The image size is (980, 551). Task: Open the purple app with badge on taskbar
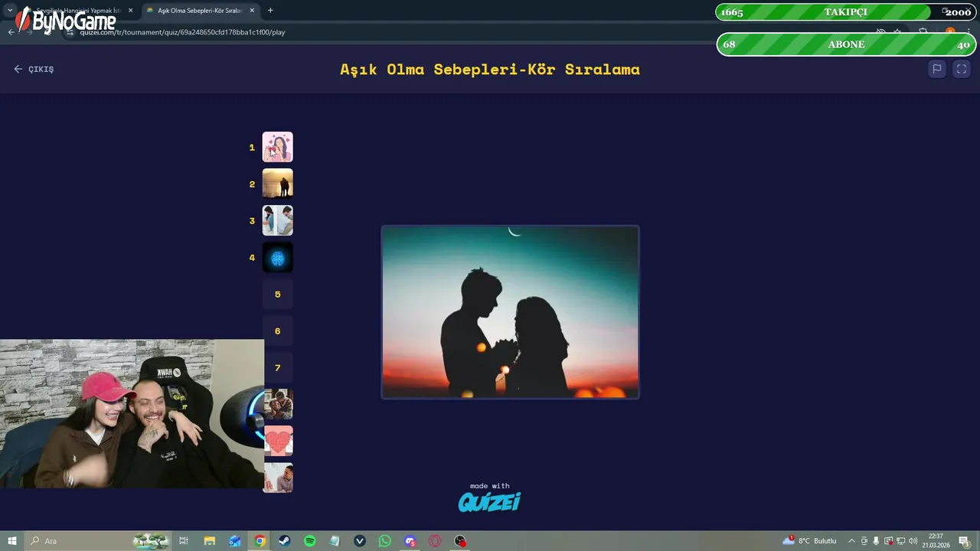tap(410, 541)
